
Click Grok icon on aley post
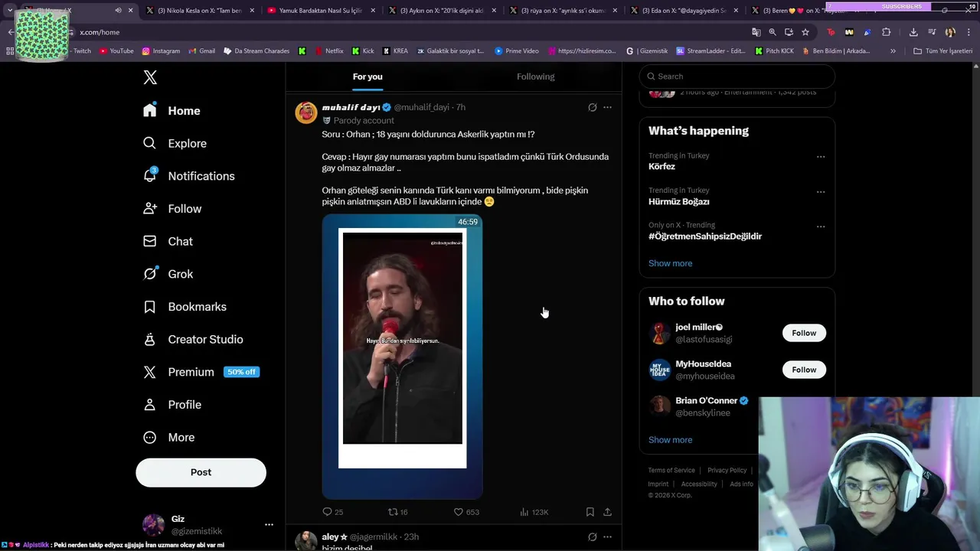(x=592, y=537)
